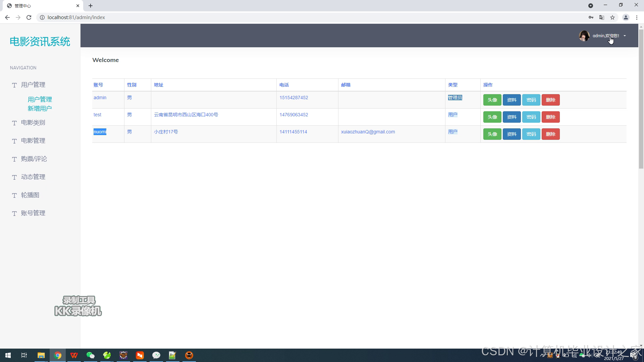The width and height of the screenshot is (644, 362).
Task: Click the admin avatar picture
Action: [x=584, y=36]
